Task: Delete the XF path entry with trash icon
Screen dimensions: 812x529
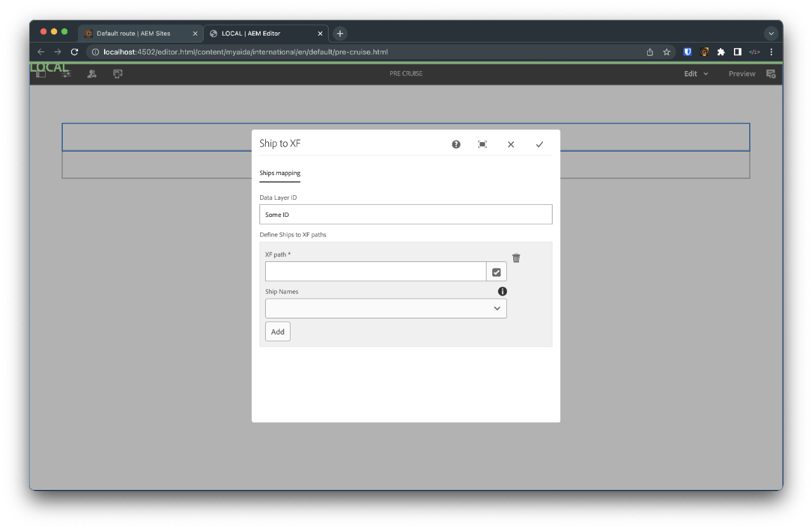Action: click(x=516, y=258)
